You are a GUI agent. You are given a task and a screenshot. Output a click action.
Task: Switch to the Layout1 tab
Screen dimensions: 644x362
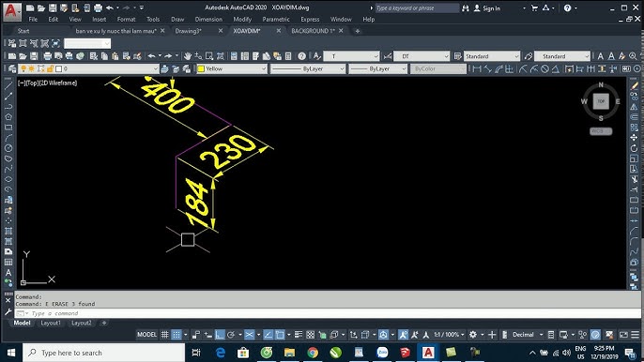click(x=51, y=323)
